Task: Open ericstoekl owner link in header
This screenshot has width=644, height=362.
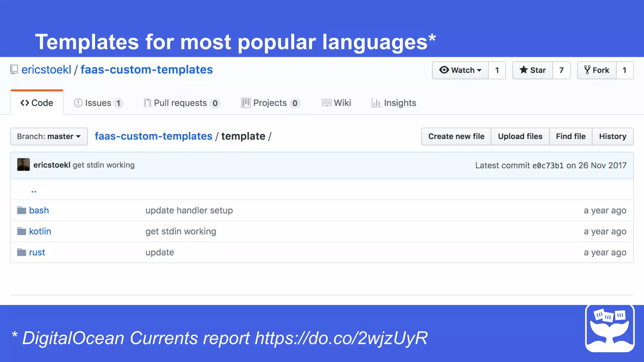Action: click(46, 69)
